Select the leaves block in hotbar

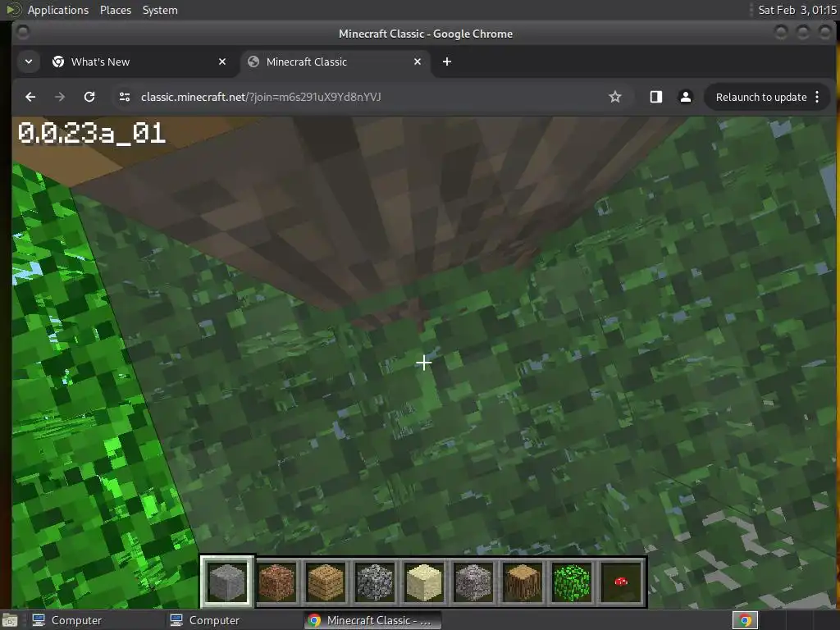tap(572, 582)
